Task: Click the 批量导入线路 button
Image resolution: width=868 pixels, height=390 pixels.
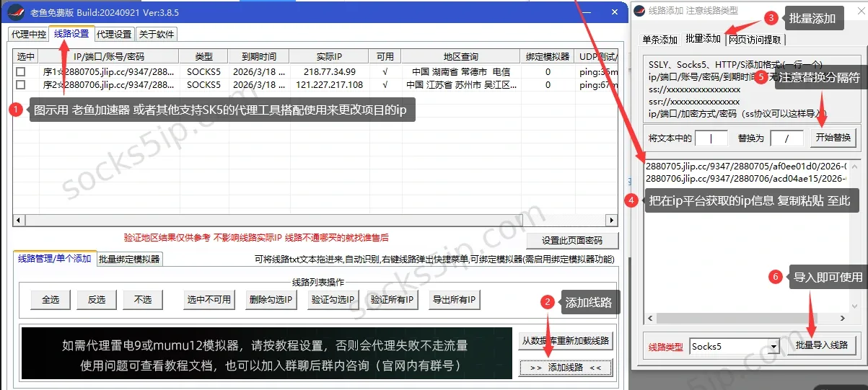Action: click(821, 346)
